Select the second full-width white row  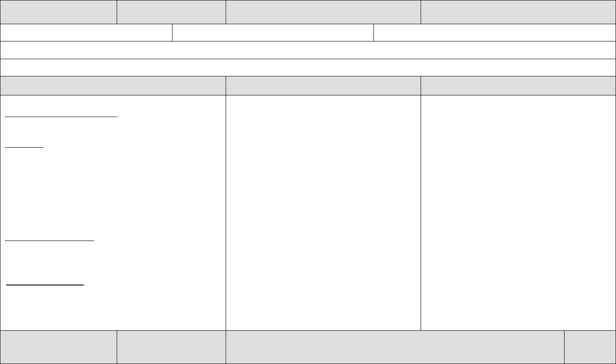[308, 68]
